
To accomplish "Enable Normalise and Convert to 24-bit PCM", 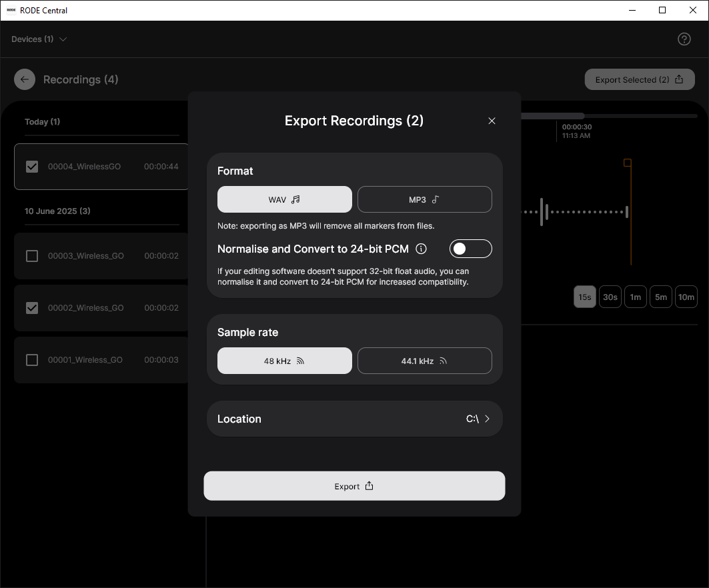I will click(470, 249).
